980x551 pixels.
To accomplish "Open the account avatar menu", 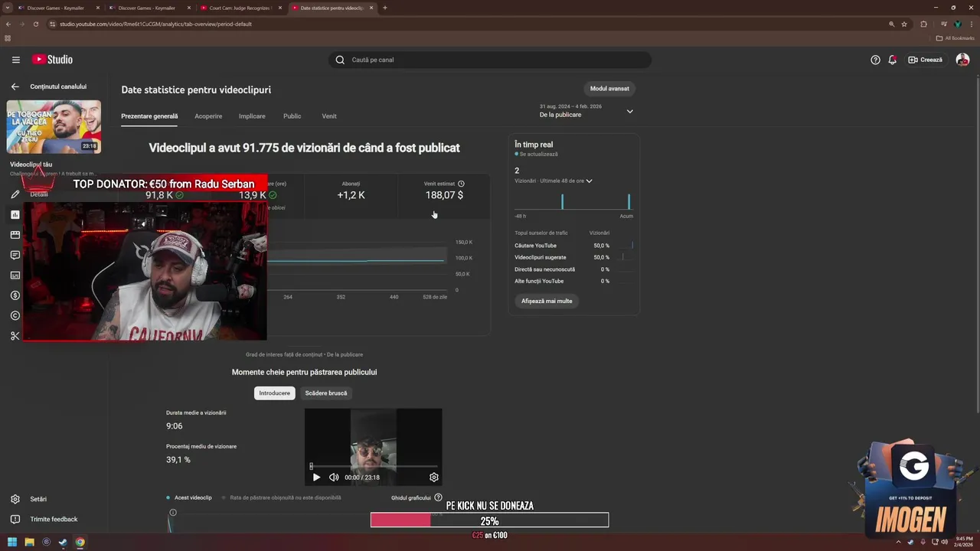I will click(962, 60).
